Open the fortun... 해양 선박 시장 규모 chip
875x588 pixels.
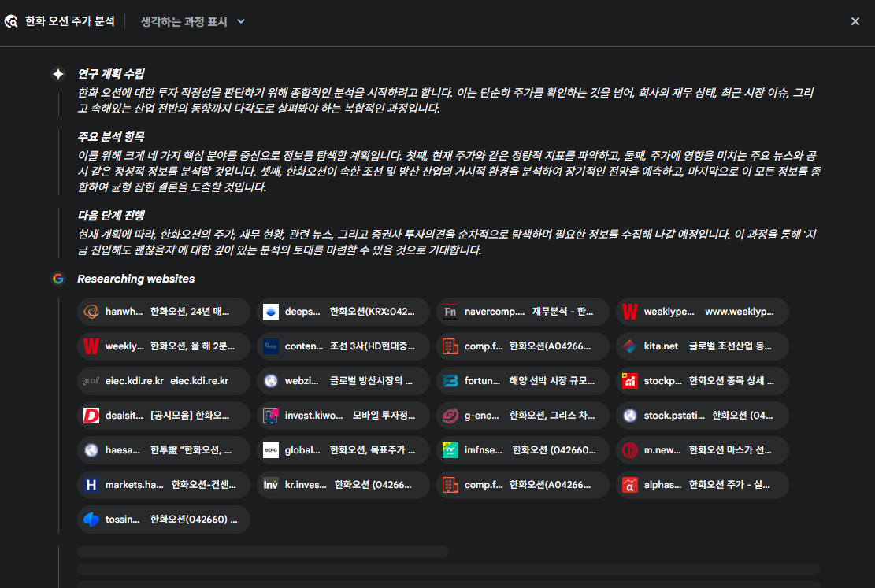pyautogui.click(x=523, y=380)
